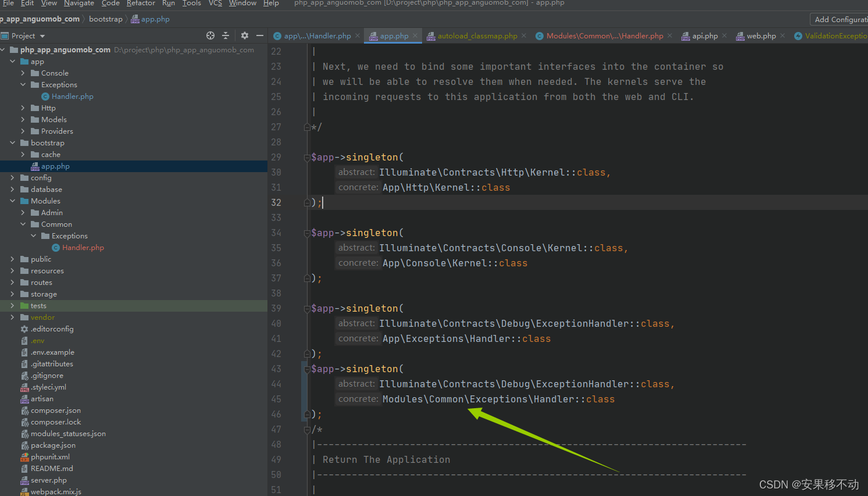Click the Hide Project panel minus icon
The image size is (868, 496).
tap(259, 35)
